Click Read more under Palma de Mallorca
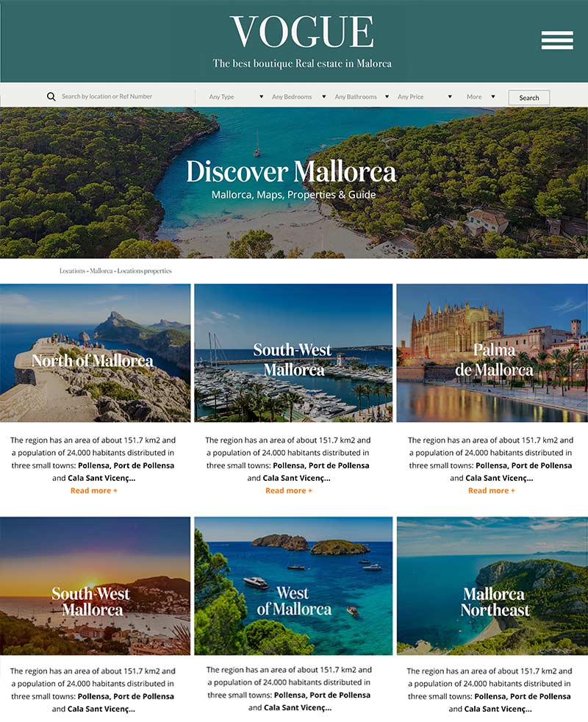 pos(491,491)
